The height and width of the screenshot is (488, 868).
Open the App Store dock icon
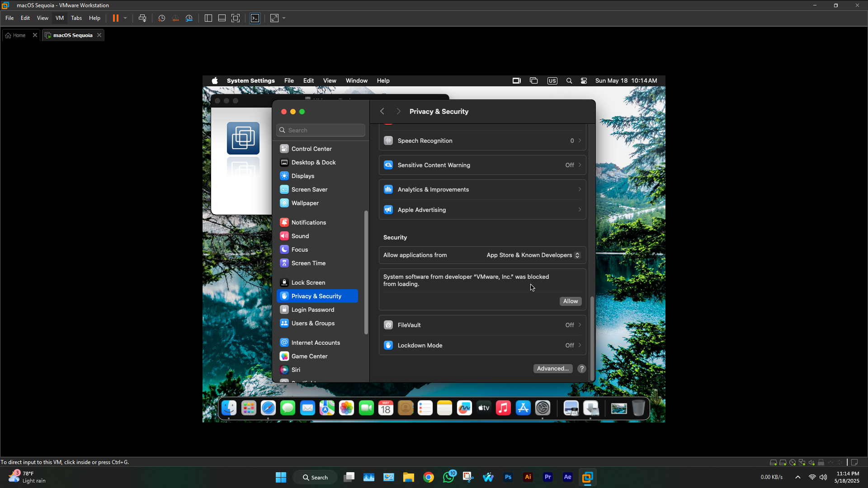point(523,408)
